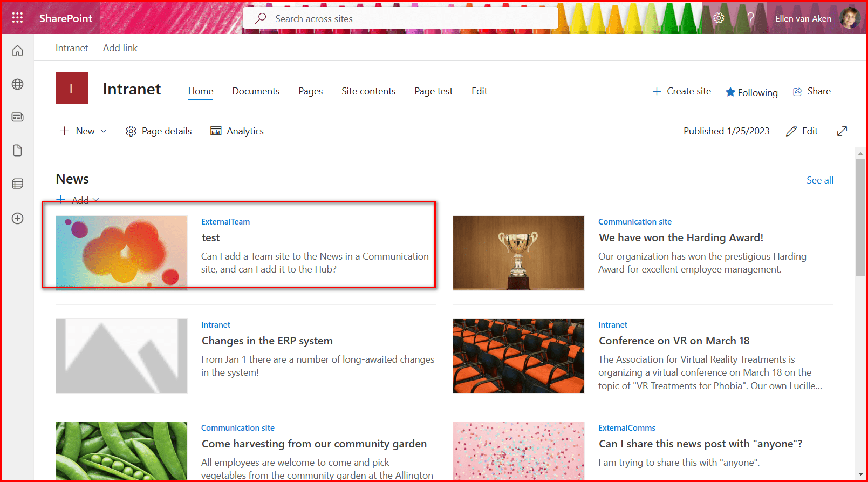
Task: Open the orange chairs conference thumbnail
Action: click(x=518, y=356)
